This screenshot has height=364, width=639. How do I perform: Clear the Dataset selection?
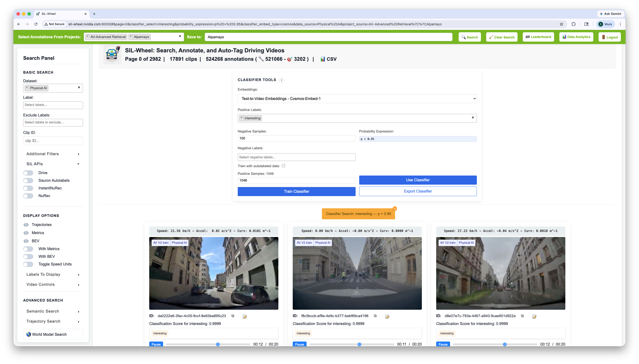point(79,88)
